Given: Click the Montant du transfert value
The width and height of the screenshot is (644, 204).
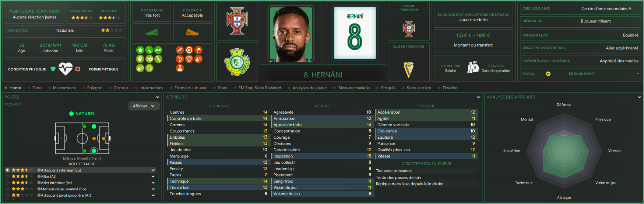Looking at the screenshot, I should [473, 36].
